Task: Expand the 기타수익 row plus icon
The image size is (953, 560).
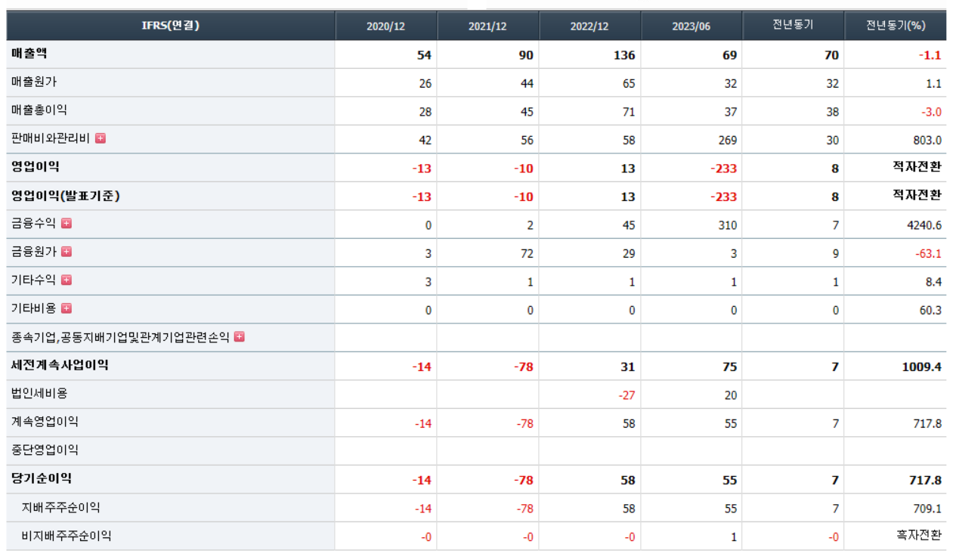Action: coord(67,280)
